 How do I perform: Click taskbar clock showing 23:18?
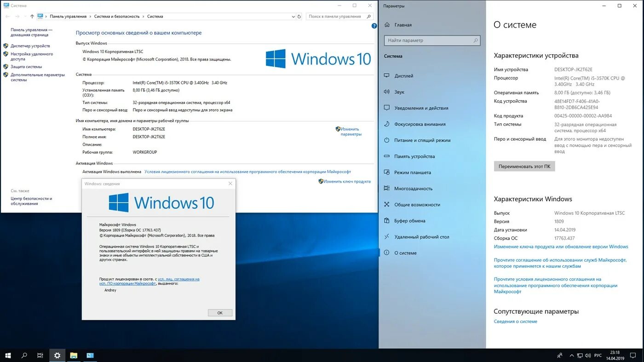click(615, 356)
